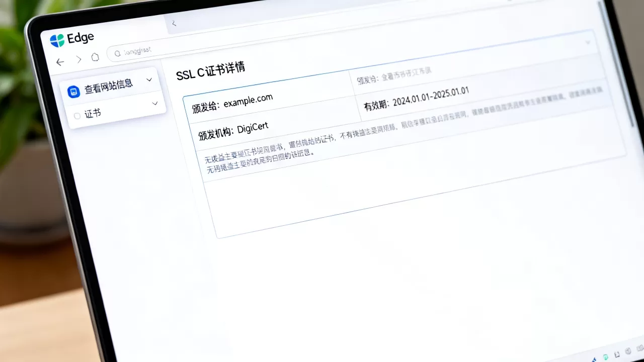The height and width of the screenshot is (362, 644).
Task: Expand the 查看网站信息 chevron
Action: click(x=149, y=80)
